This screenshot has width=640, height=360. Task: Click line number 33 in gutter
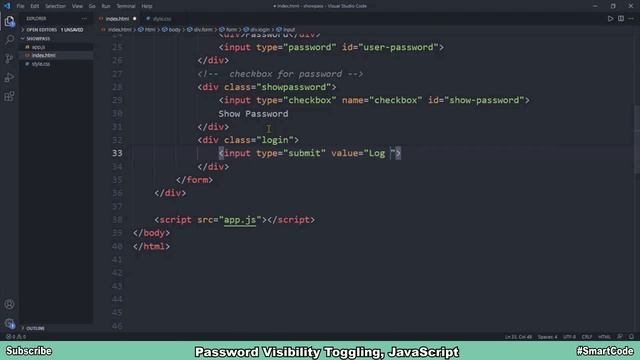tap(117, 153)
